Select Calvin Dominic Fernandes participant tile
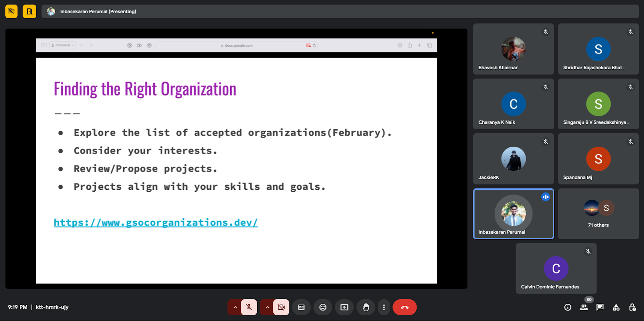Screen dimensions: 644x321 coord(556,269)
